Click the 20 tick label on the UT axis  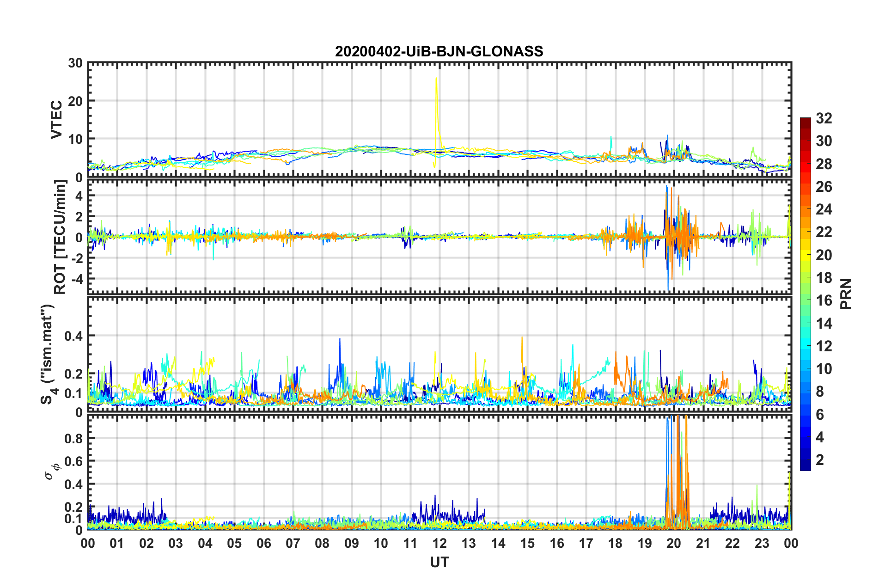coord(673,543)
